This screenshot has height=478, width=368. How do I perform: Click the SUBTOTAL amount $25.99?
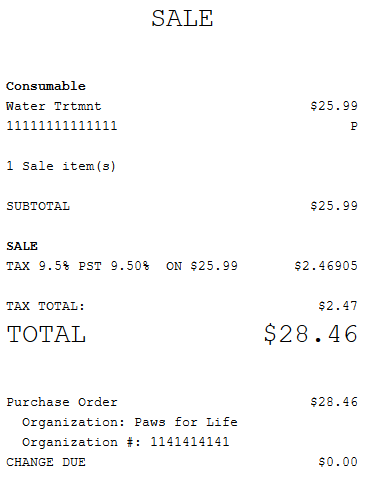pos(334,206)
